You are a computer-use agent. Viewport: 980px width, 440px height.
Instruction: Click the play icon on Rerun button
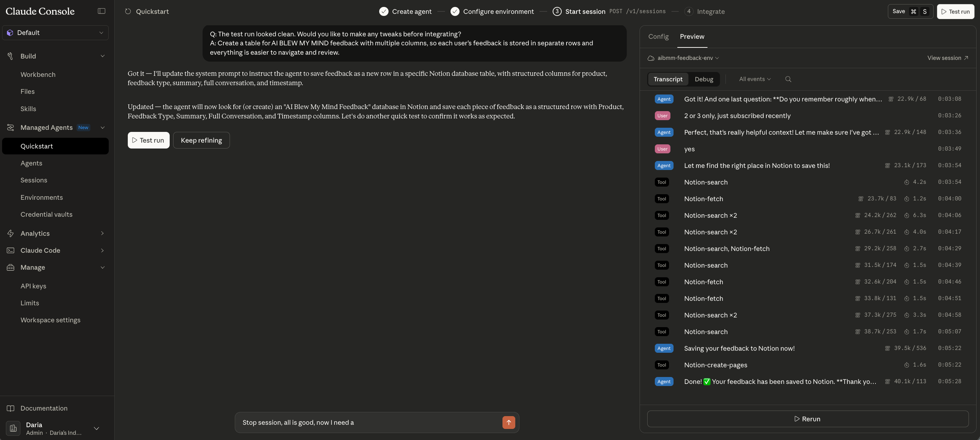[x=796, y=419]
